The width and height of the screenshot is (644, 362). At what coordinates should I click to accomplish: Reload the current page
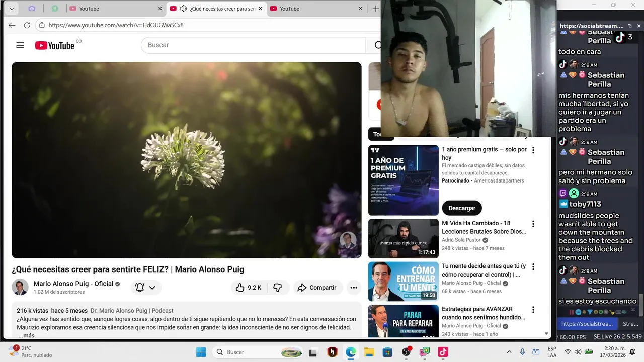pos(27,25)
